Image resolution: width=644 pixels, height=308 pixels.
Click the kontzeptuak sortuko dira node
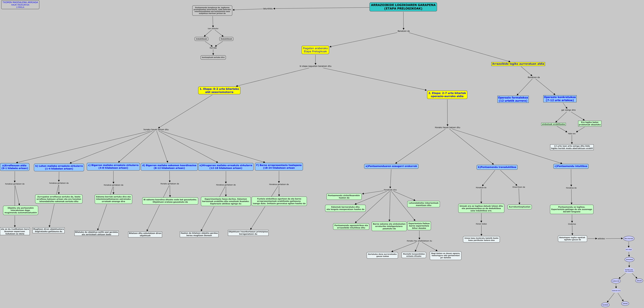(213, 57)
